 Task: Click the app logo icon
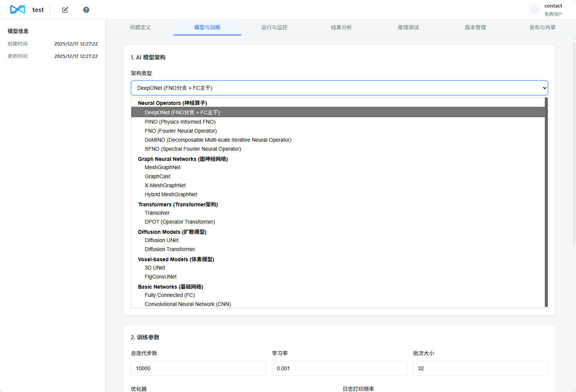coord(17,10)
